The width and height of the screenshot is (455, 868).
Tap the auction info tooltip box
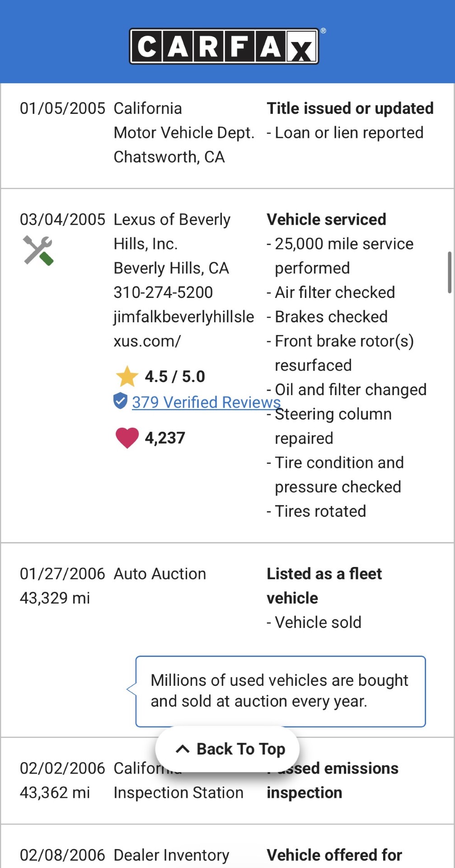point(281,691)
